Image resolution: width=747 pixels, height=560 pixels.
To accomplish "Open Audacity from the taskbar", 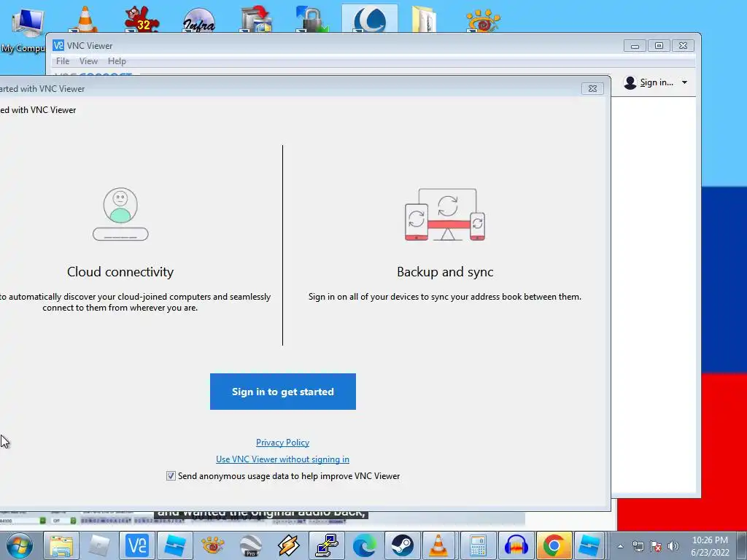I will [516, 545].
